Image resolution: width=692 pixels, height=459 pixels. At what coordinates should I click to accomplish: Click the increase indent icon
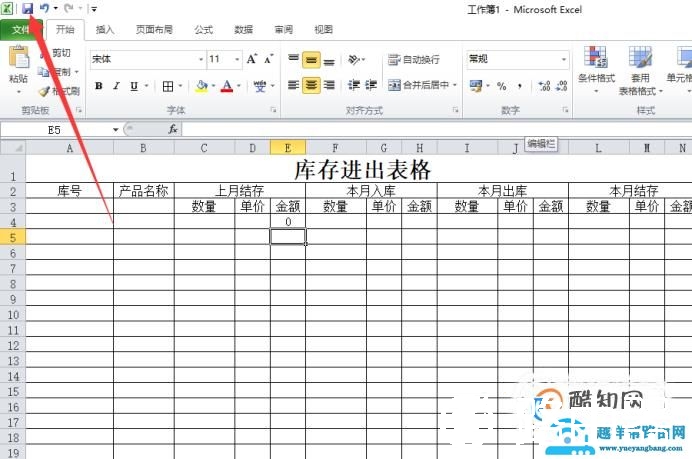pos(371,85)
